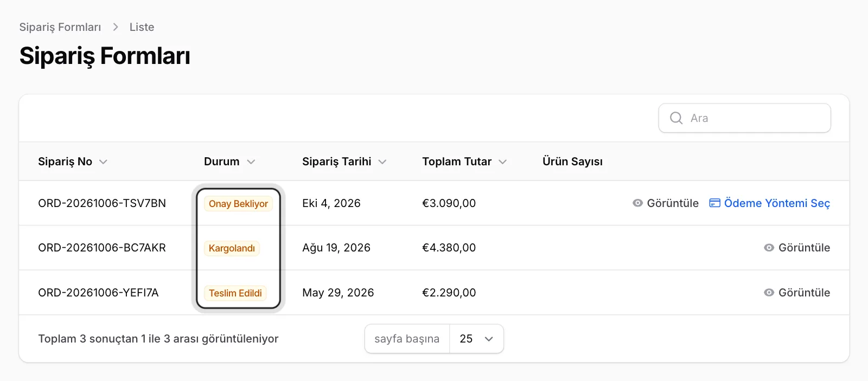Viewport: 868px width, 381px height.
Task: Sort by Toplam Tutar column header
Action: pos(464,162)
